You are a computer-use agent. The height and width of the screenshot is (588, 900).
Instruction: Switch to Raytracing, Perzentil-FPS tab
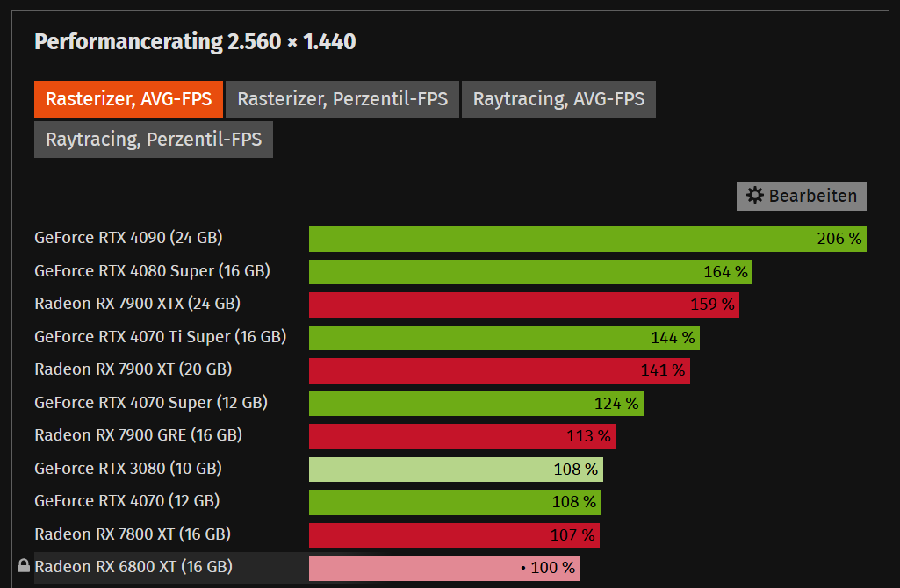(x=154, y=140)
